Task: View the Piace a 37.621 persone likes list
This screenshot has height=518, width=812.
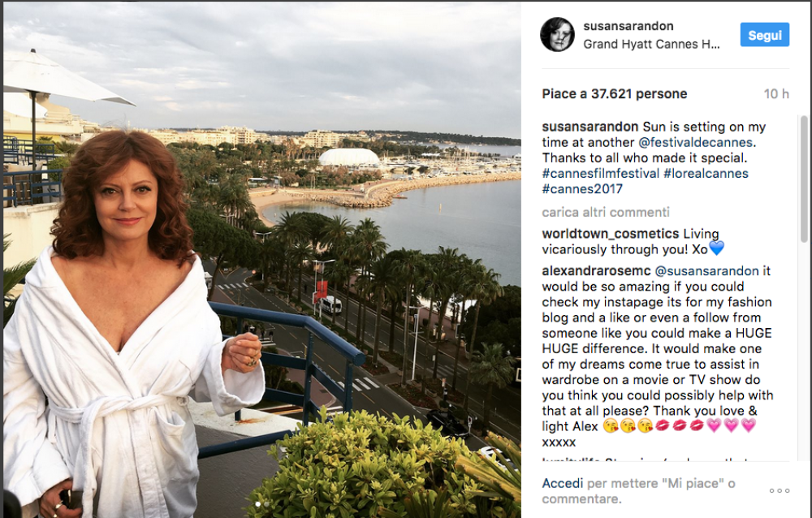Action: 614,94
